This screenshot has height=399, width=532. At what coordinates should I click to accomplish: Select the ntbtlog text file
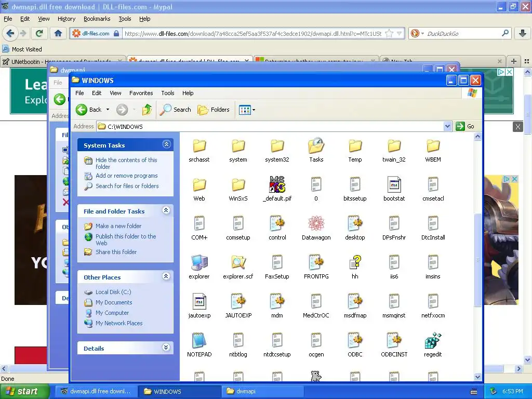(x=238, y=345)
